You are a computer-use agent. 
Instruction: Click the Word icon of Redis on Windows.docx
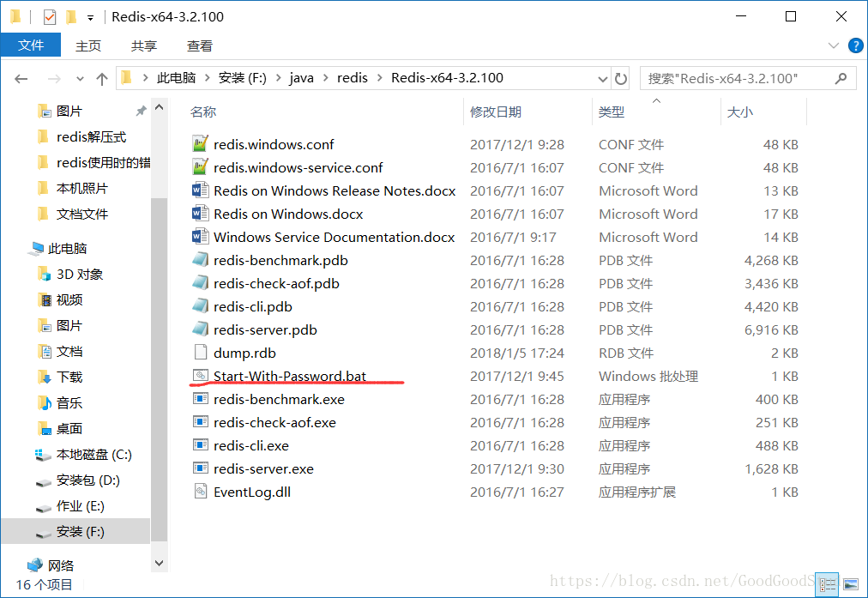click(200, 214)
